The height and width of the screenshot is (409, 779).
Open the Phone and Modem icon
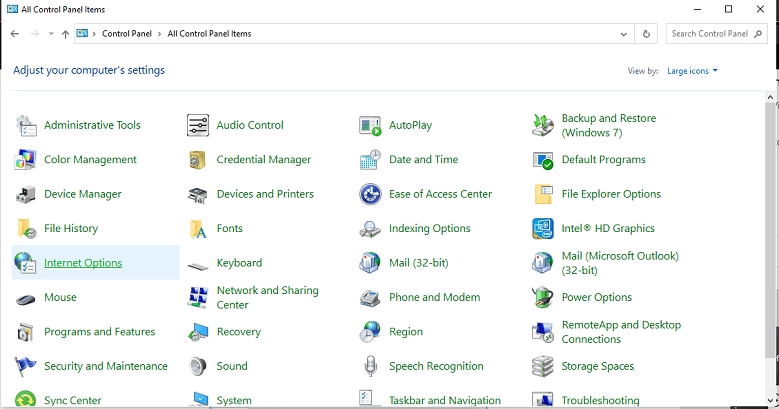[x=370, y=297]
